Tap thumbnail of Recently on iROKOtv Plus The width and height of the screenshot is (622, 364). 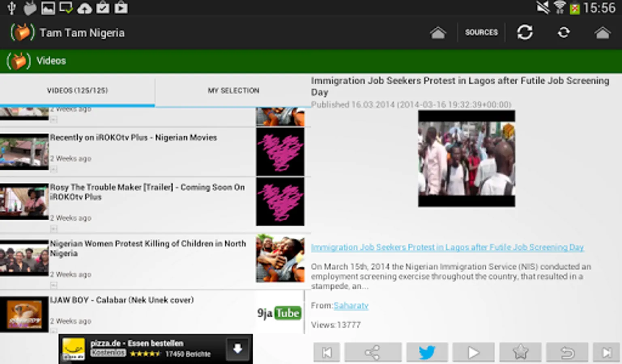click(24, 152)
